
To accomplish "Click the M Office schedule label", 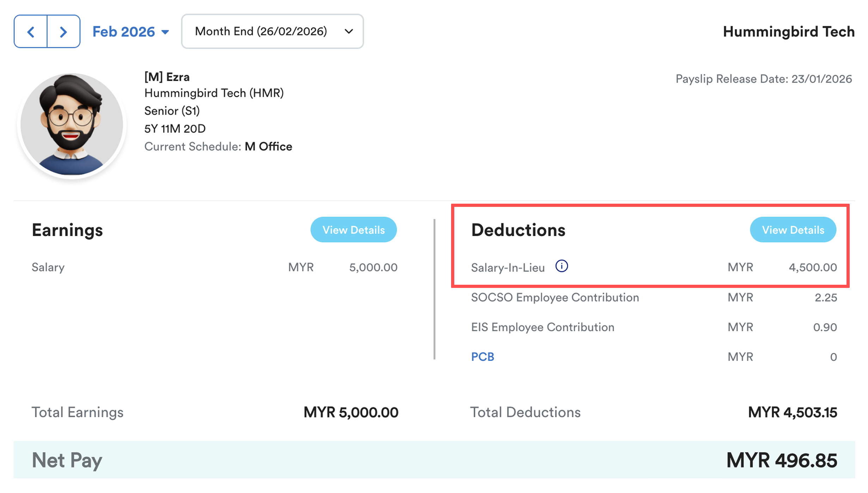I will point(268,147).
